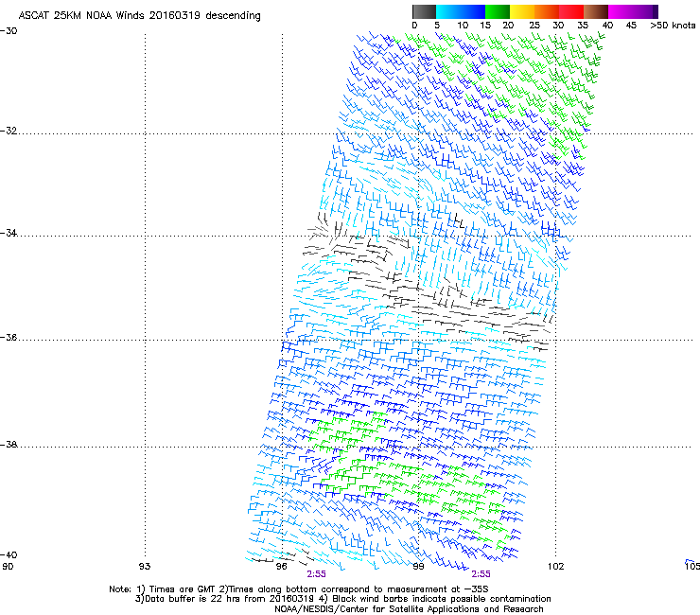
Task: Click the magenta-purple 40-50 knots color segment
Action: coord(633,11)
